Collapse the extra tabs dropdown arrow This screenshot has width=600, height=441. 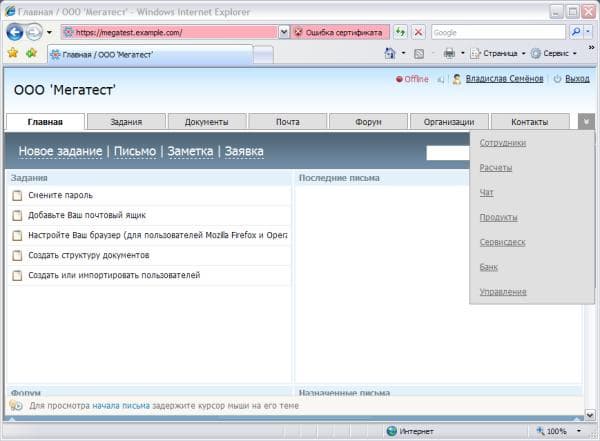(586, 122)
